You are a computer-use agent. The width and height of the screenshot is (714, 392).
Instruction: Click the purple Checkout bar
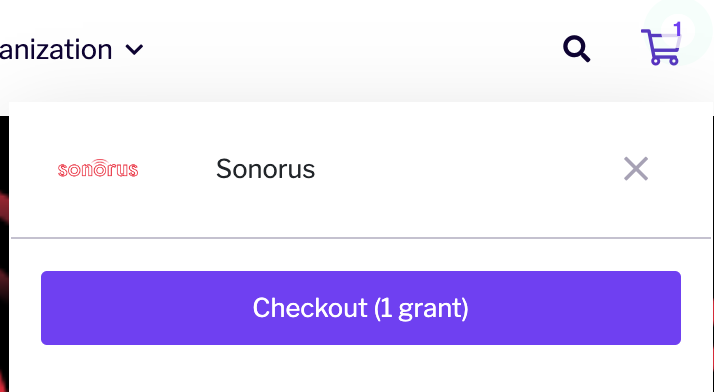[361, 308]
